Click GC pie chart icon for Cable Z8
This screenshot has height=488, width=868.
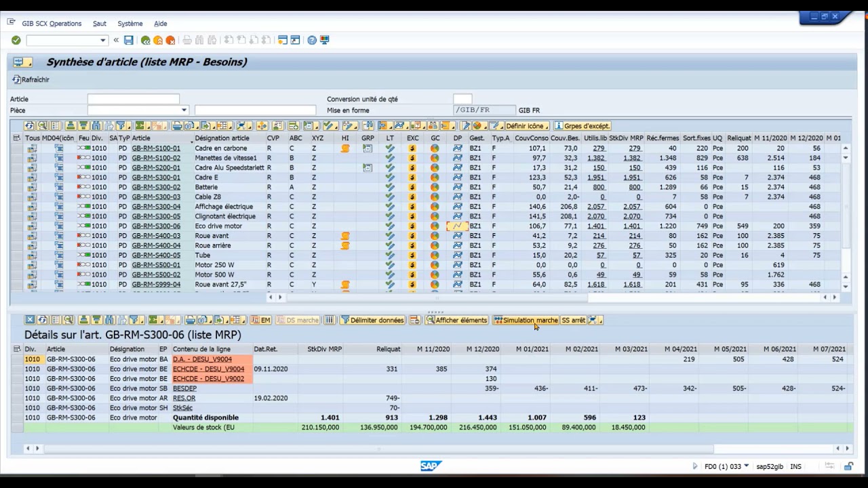[435, 197]
